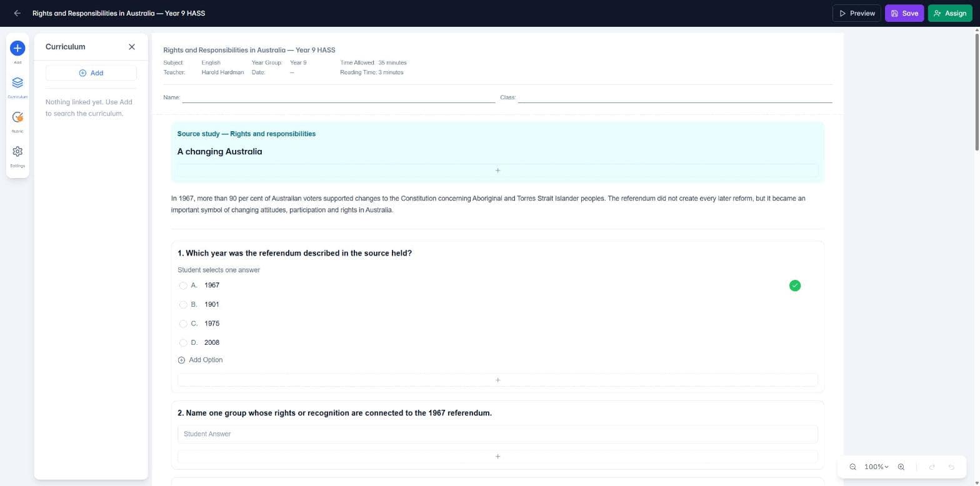
Task: Click the back arrow in top bar
Action: coord(17,13)
